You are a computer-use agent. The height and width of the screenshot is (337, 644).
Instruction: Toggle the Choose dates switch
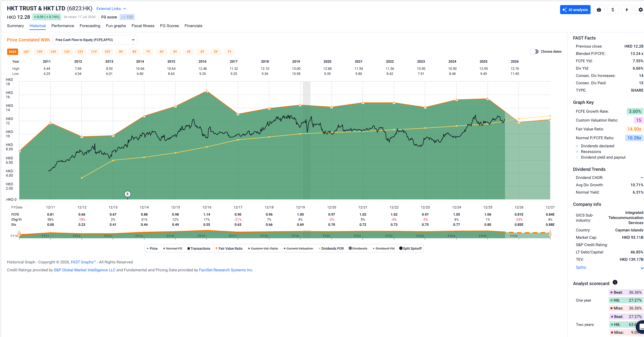click(x=534, y=52)
